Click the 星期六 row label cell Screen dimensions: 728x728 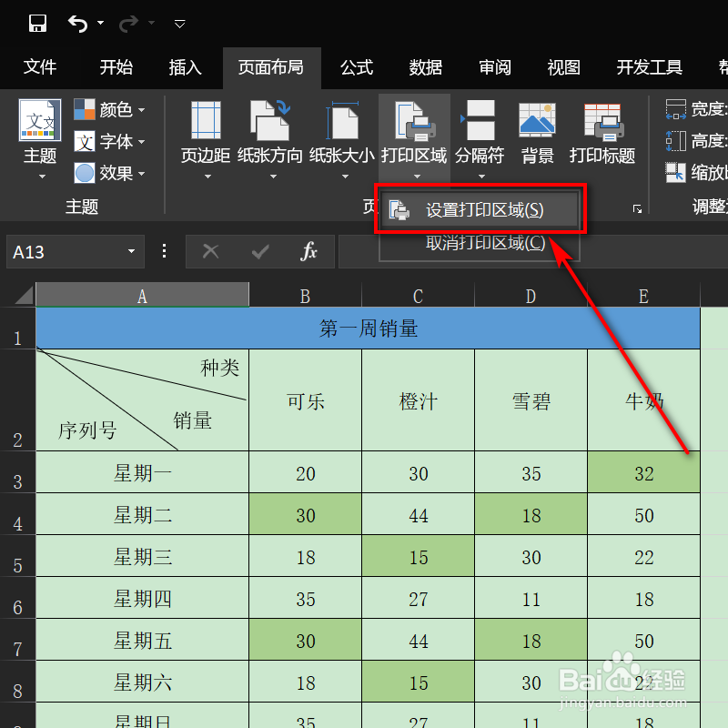click(143, 681)
